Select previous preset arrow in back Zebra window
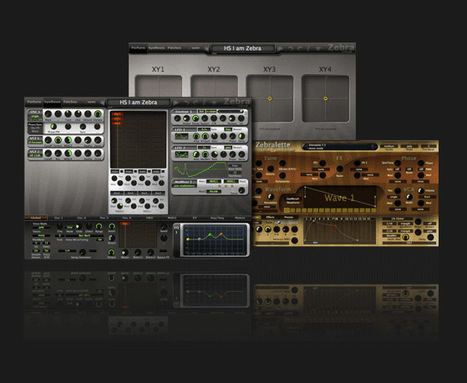This screenshot has height=383, width=467. pos(206,49)
